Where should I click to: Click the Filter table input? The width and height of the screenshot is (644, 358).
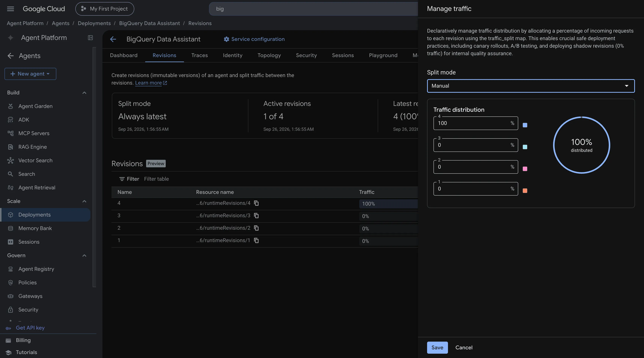click(x=156, y=179)
